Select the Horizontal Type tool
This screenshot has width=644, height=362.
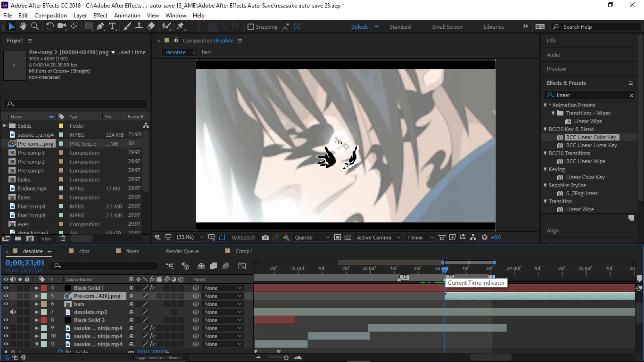coord(112,26)
